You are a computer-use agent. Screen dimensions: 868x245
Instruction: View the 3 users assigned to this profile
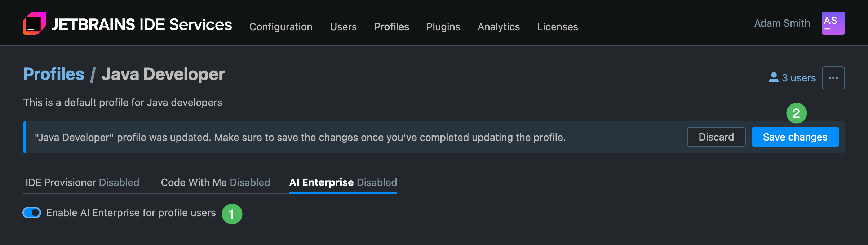click(798, 77)
